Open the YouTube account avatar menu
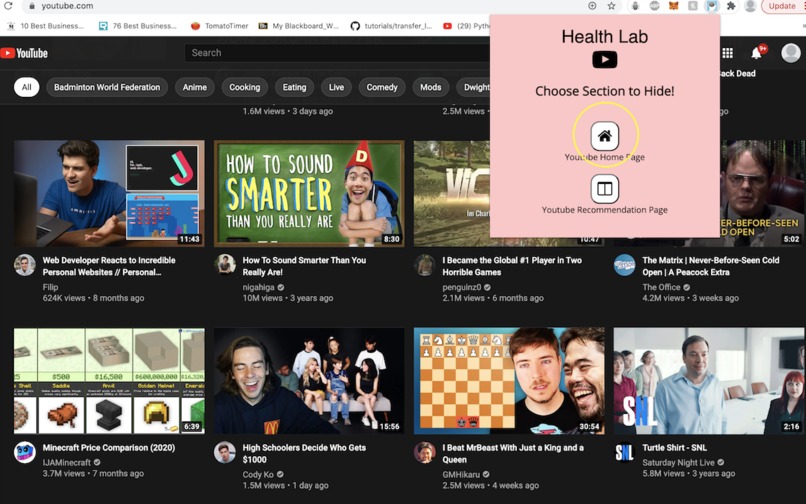The width and height of the screenshot is (806, 504). 791,53
